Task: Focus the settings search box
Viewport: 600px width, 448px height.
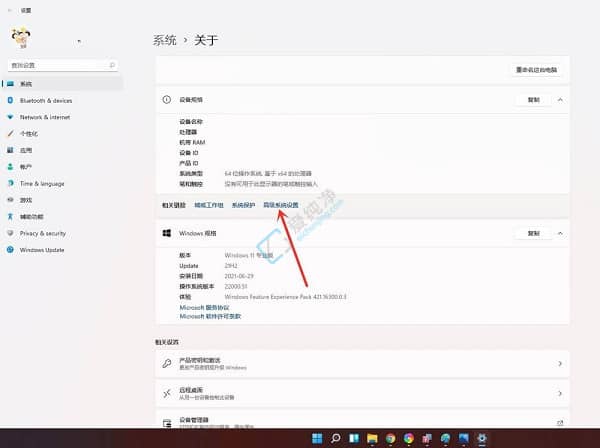Action: pos(63,65)
